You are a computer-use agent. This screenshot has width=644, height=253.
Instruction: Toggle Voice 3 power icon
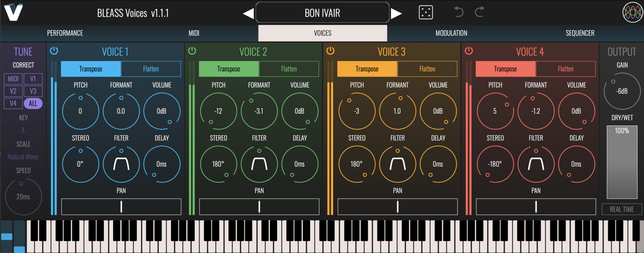click(x=330, y=51)
